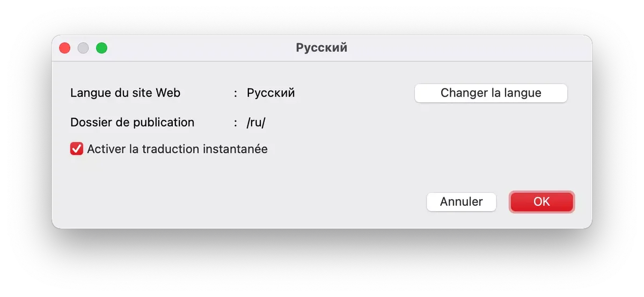Close the dialog using the red window button

(65, 48)
